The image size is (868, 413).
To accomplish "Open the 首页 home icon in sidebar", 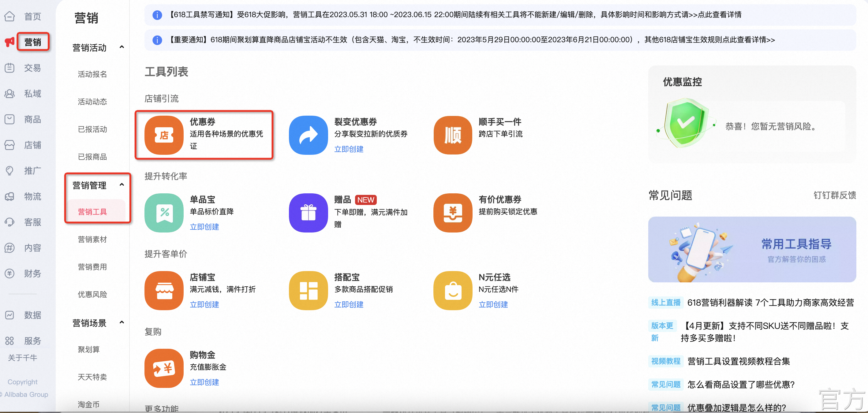I will pyautogui.click(x=9, y=16).
